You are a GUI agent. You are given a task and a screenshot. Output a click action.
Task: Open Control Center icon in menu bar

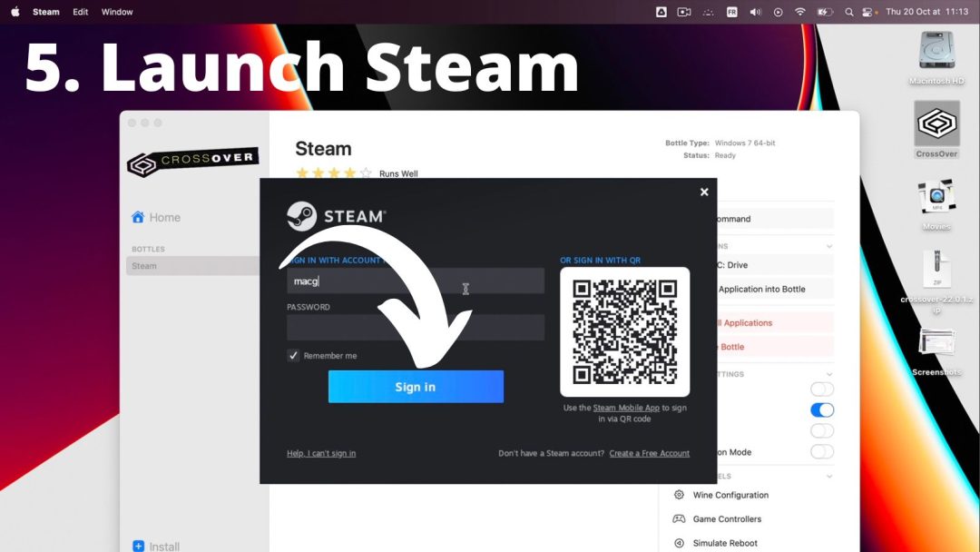tap(867, 12)
